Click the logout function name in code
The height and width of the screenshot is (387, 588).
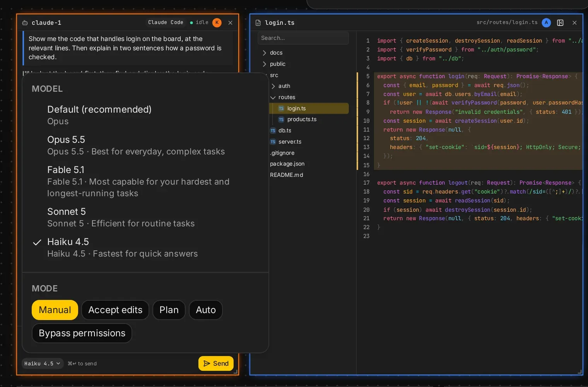click(x=458, y=183)
